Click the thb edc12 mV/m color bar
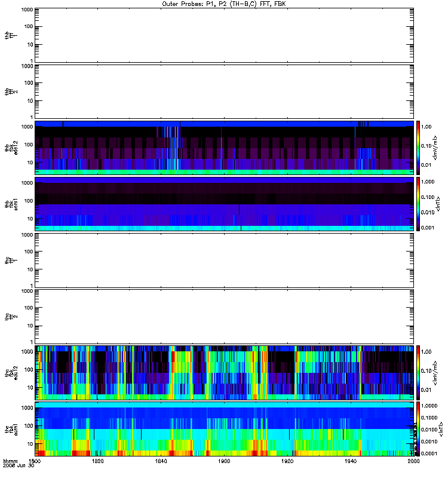448x478 pixels. [x=418, y=148]
